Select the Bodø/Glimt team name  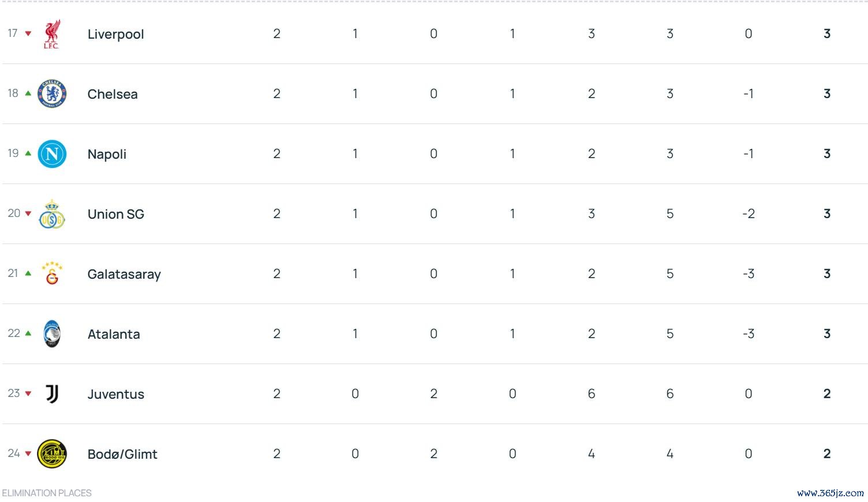coord(122,454)
